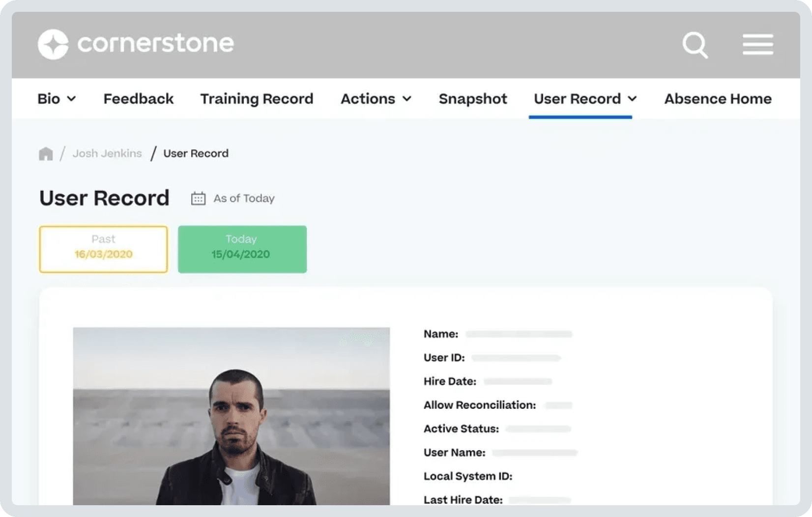
Task: Click the cornerstone wordmark in the header
Action: pos(155,43)
